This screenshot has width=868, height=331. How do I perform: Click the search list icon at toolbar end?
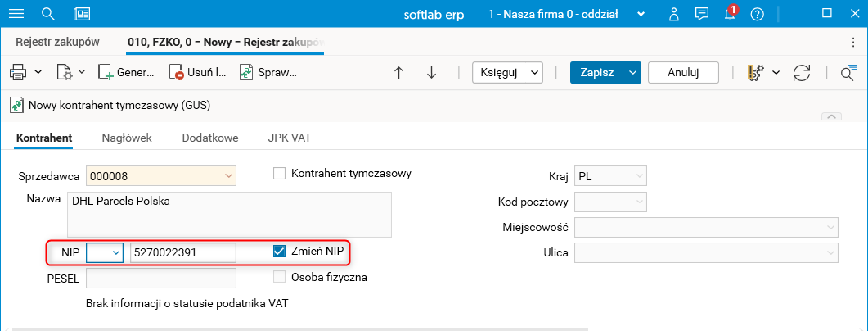click(848, 72)
